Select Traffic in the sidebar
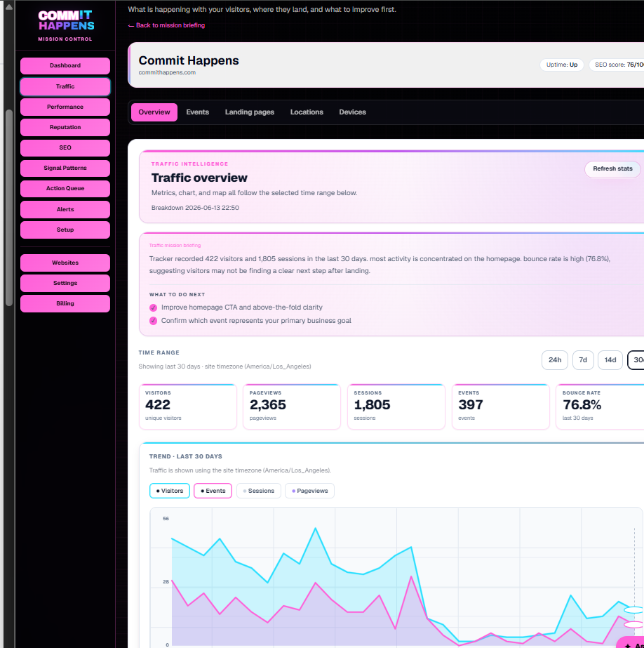The image size is (644, 648). pos(65,86)
